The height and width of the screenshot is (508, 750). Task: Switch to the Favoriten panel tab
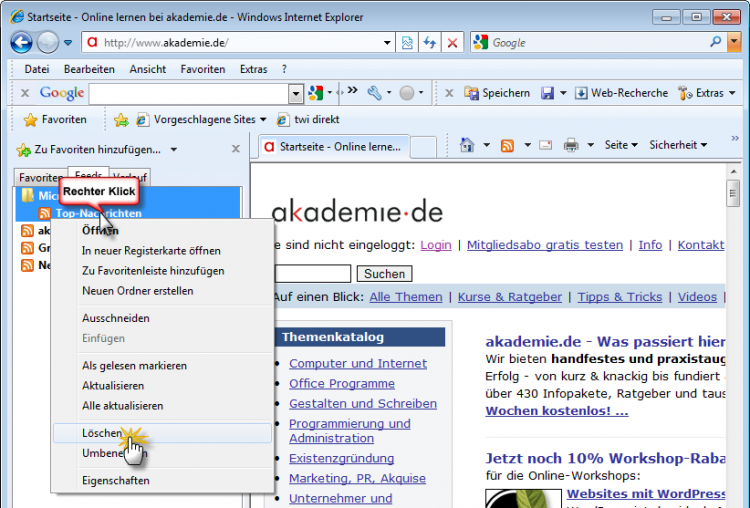click(38, 178)
